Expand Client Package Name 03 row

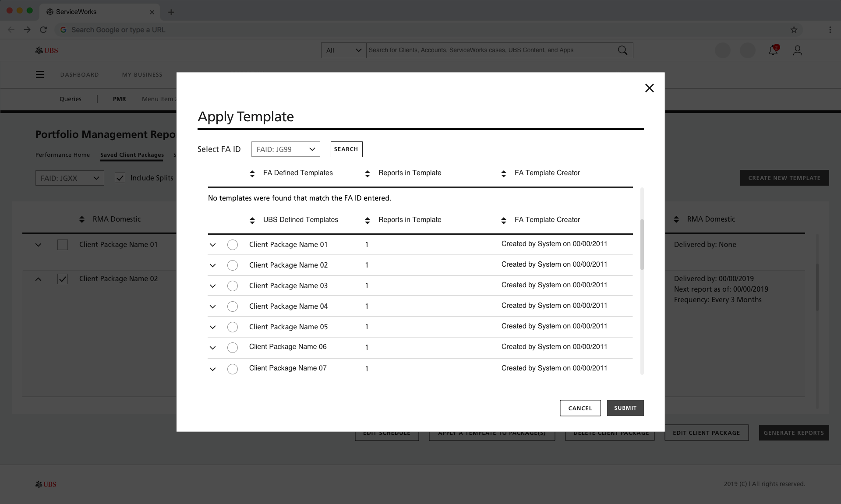point(213,286)
